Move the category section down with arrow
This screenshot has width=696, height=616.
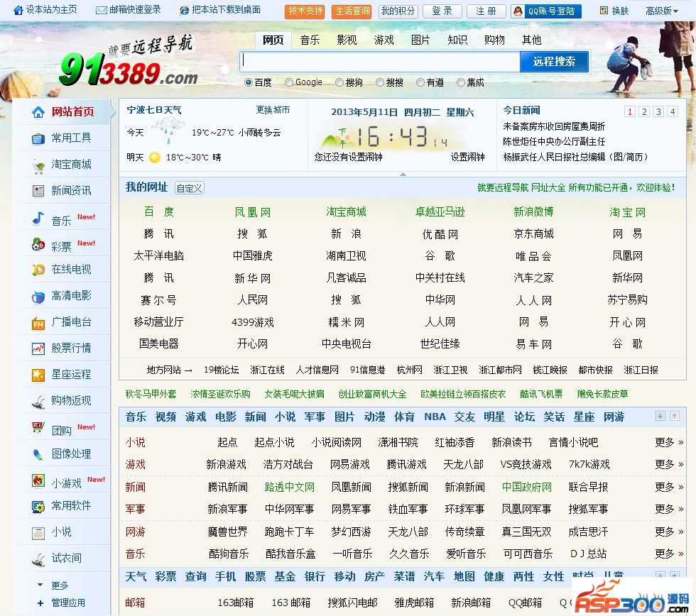point(660,416)
